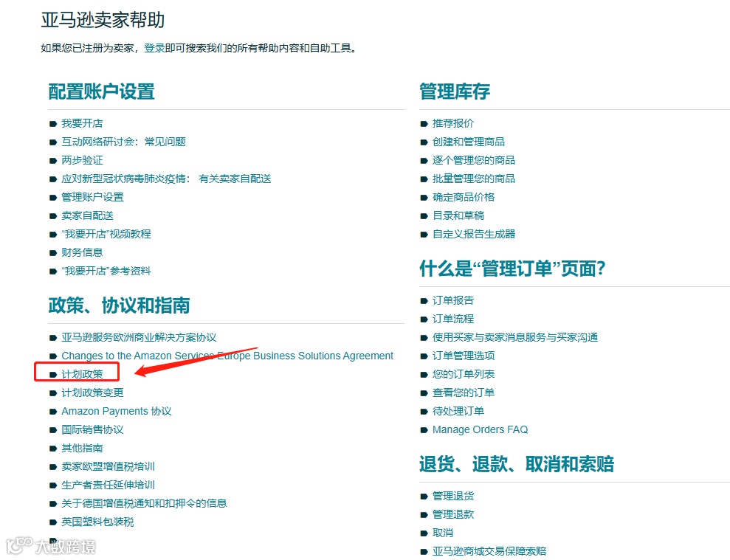730x560 pixels.
Task: Open the 创建和管理商品 link
Action: 469,142
